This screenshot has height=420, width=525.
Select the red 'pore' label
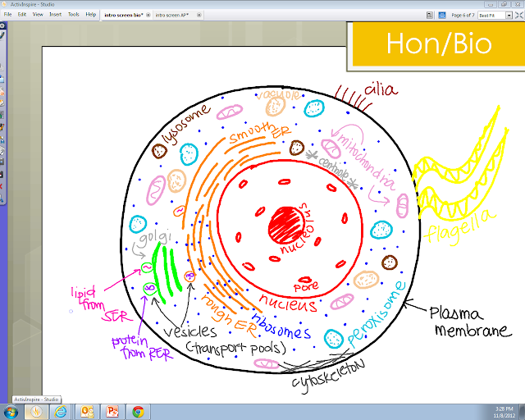pos(306,286)
